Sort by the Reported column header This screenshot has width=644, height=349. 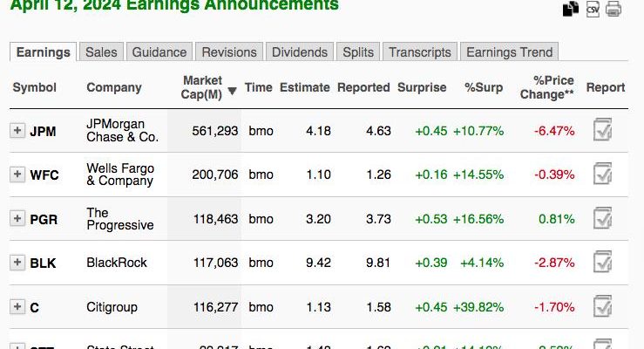[x=363, y=87]
